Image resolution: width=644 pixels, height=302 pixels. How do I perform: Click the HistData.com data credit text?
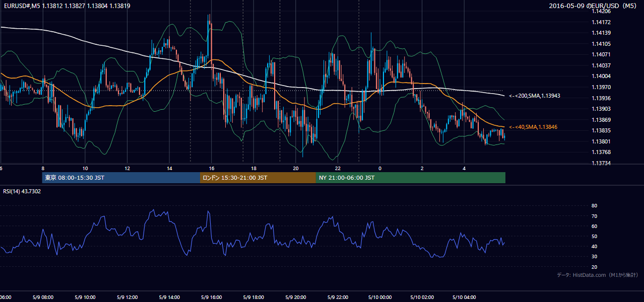click(x=598, y=275)
